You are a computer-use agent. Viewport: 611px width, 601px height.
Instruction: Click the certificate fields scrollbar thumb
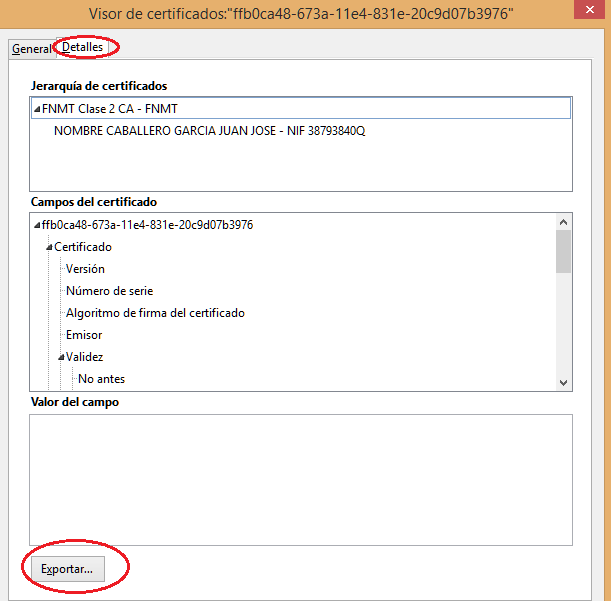[x=563, y=251]
